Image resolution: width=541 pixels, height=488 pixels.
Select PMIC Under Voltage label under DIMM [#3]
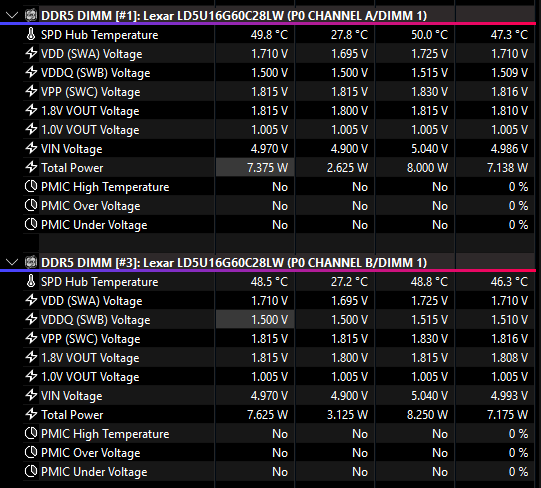point(94,472)
